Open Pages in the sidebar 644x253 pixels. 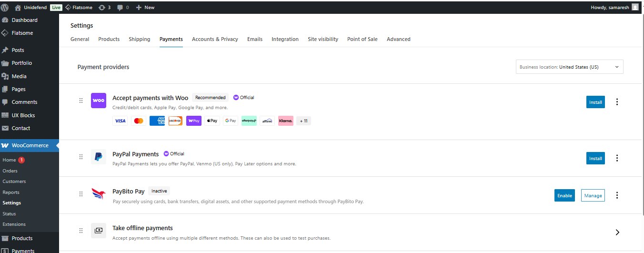coord(30,89)
